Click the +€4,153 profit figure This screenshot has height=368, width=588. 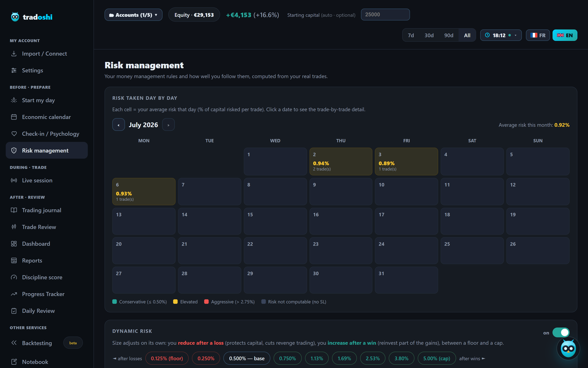[239, 15]
